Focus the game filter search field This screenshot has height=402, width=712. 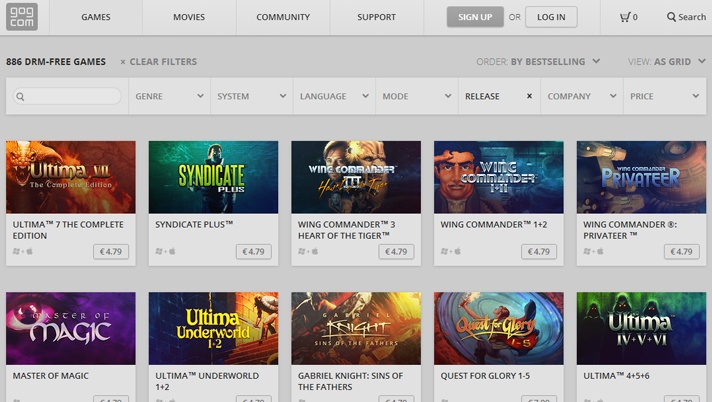[x=67, y=96]
